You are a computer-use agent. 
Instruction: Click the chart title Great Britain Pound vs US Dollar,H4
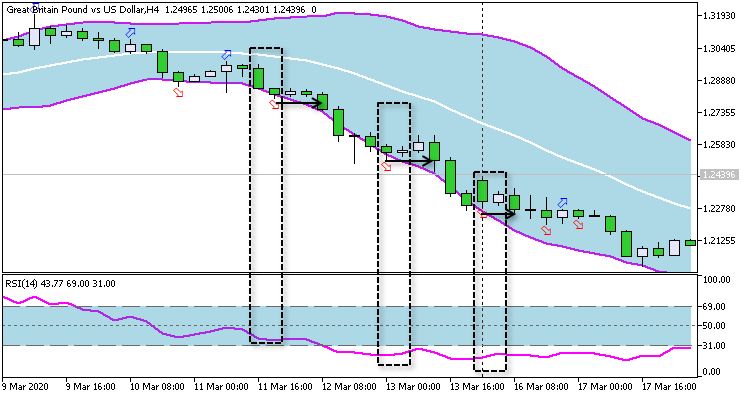pos(83,10)
